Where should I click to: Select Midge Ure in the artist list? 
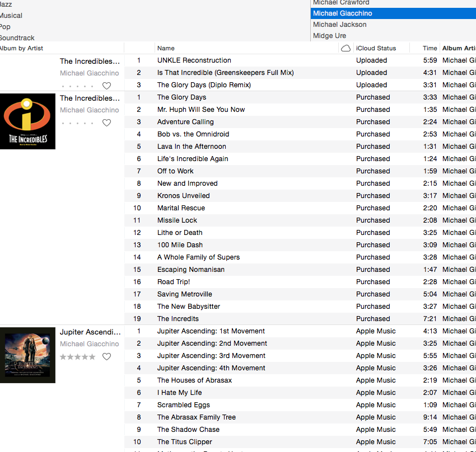(393, 36)
